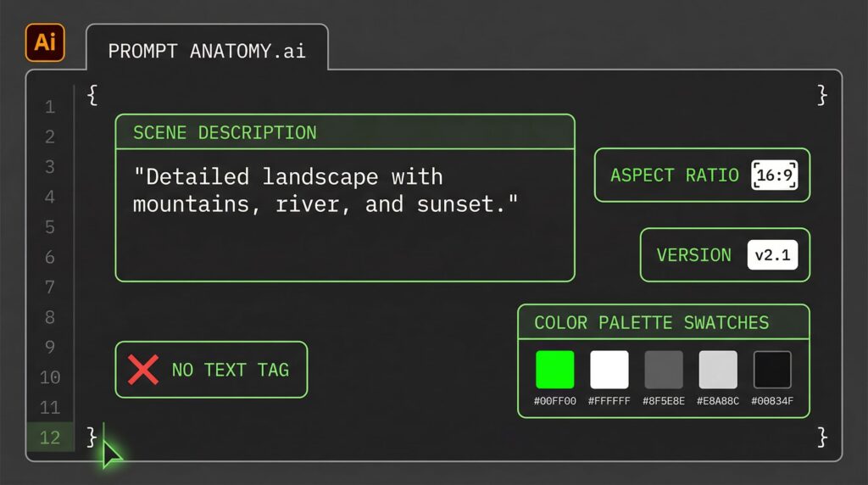868x485 pixels.
Task: Select the light gray #E8A88C swatch
Action: tap(717, 370)
